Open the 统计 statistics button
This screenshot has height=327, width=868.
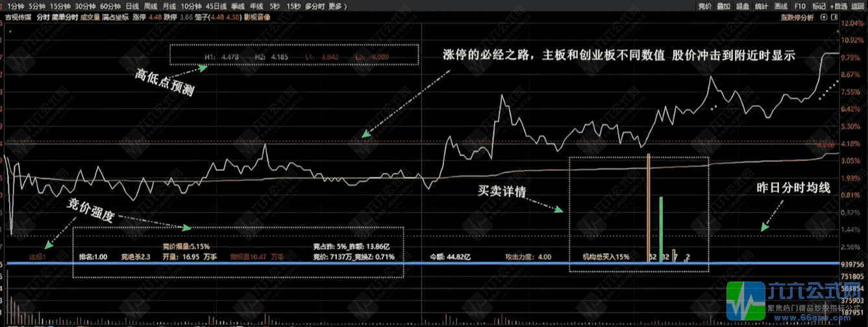coord(762,6)
